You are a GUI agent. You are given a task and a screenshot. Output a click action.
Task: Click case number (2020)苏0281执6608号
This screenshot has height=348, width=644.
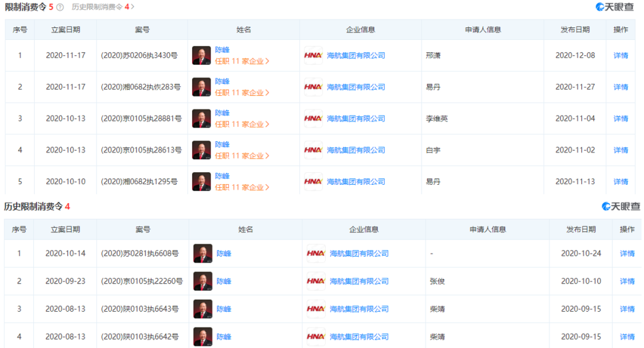(x=140, y=254)
